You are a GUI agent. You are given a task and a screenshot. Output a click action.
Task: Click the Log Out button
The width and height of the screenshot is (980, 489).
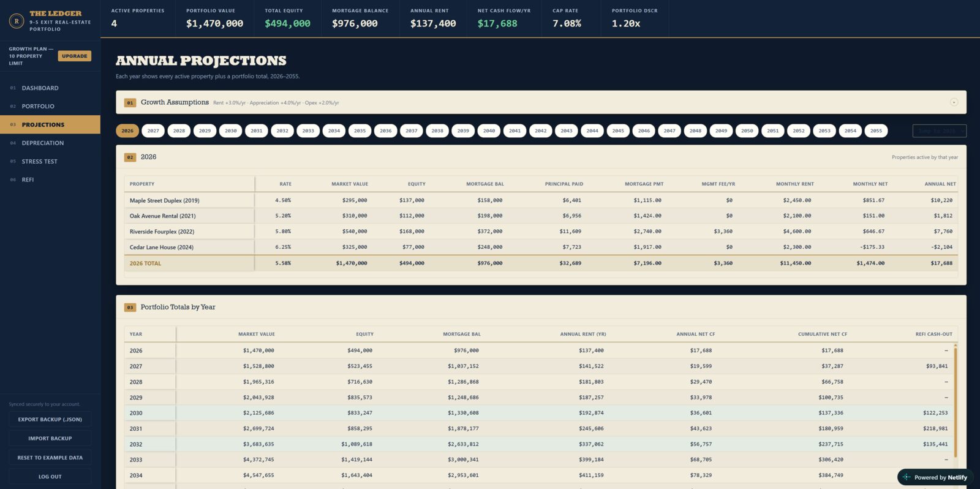coord(50,476)
